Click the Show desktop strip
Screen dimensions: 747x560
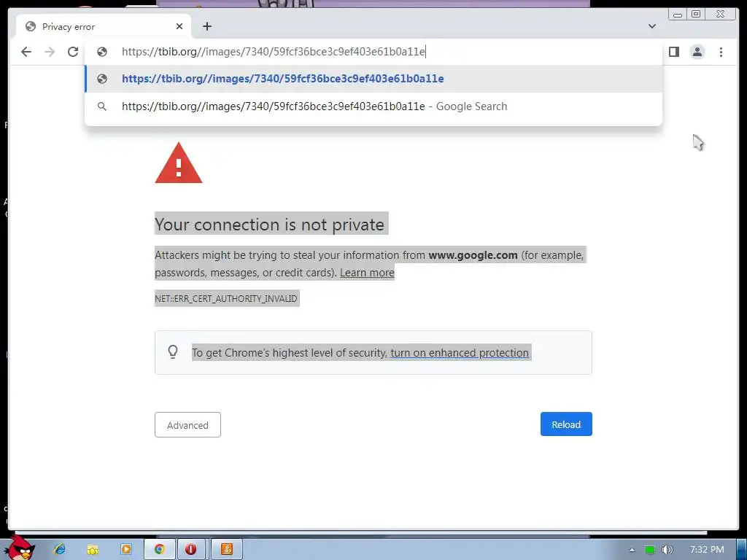click(742, 549)
